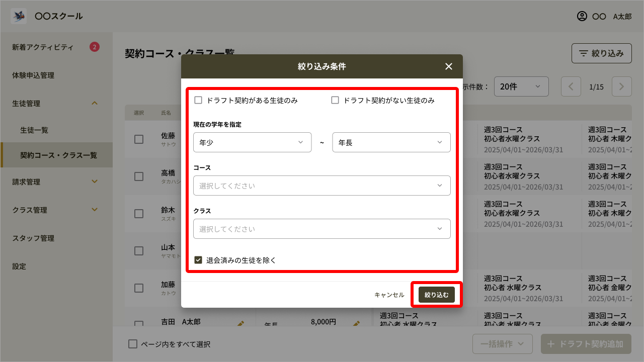Click the school logo icon in header
Screen dimensions: 644x362
click(19, 16)
